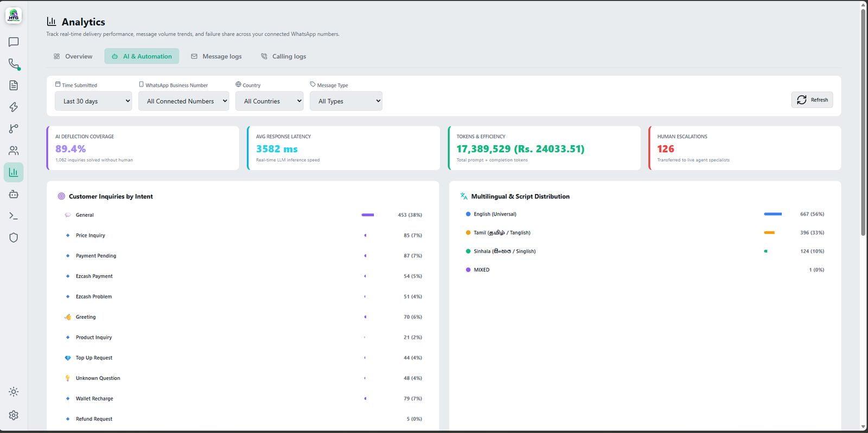868x433 pixels.
Task: Select the Refund Request intent row
Action: pyautogui.click(x=242, y=419)
